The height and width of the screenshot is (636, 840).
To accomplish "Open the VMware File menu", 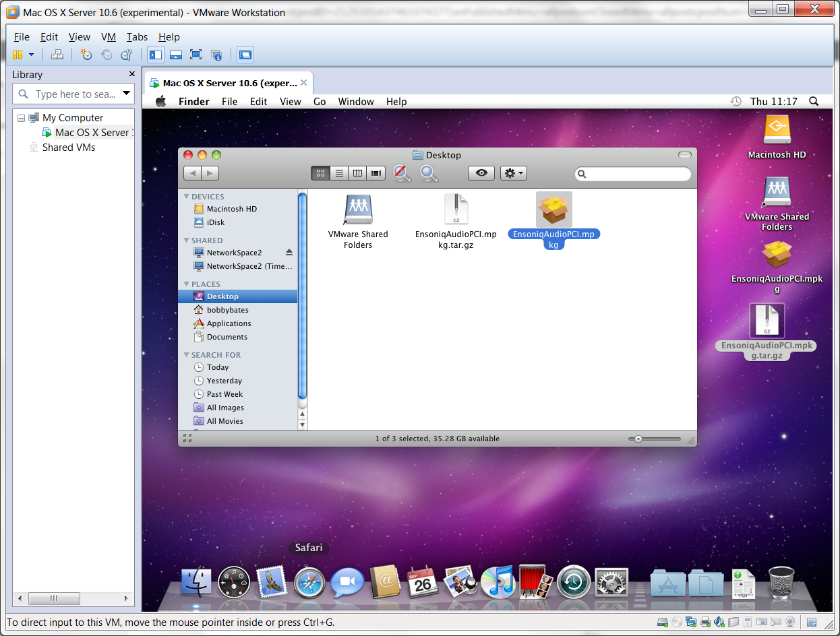I will click(22, 37).
